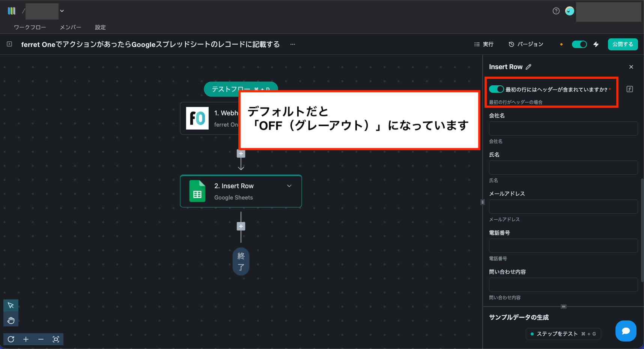Switch to the 設定 tab
This screenshot has height=349, width=644.
(x=100, y=27)
